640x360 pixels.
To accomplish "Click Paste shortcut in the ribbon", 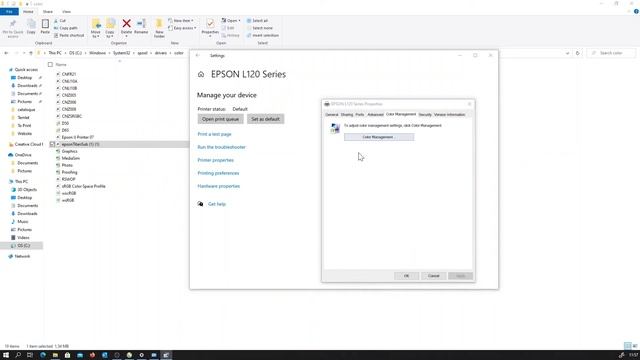I will [x=69, y=35].
